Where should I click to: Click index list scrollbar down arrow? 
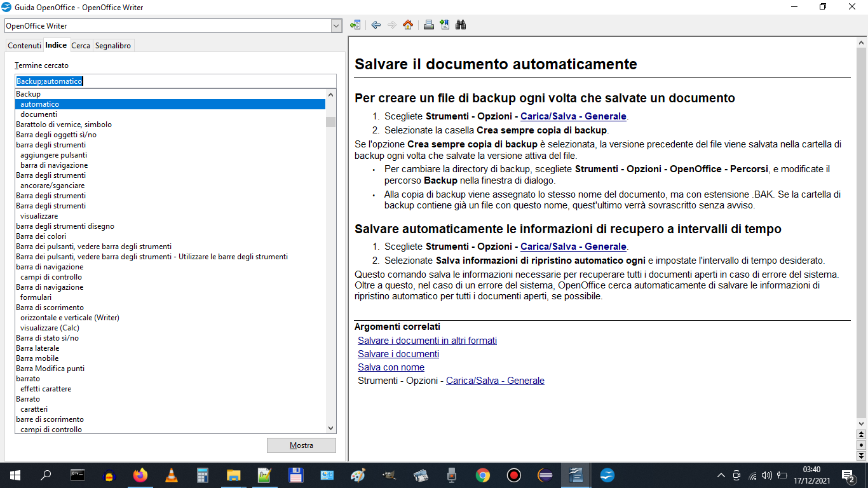330,429
